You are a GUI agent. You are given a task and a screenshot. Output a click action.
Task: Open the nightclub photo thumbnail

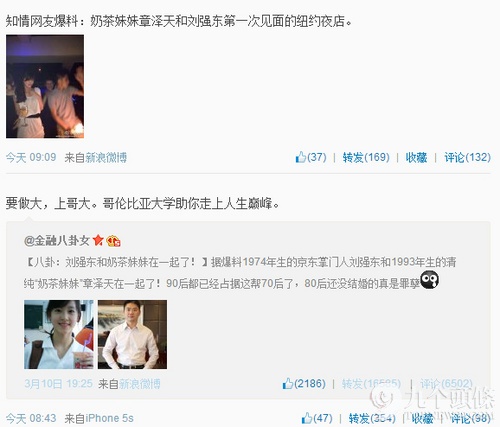click(45, 86)
